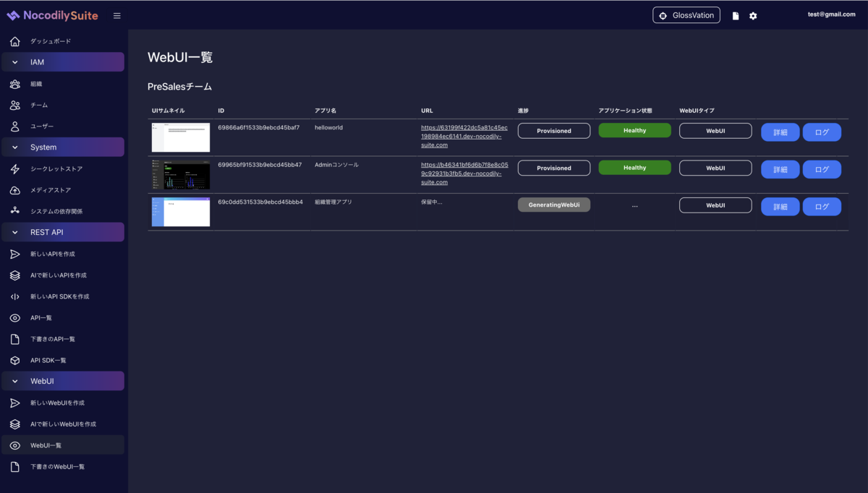Open ログ for Adminコンソール app
Screen dimensions: 868x493
coord(822,169)
